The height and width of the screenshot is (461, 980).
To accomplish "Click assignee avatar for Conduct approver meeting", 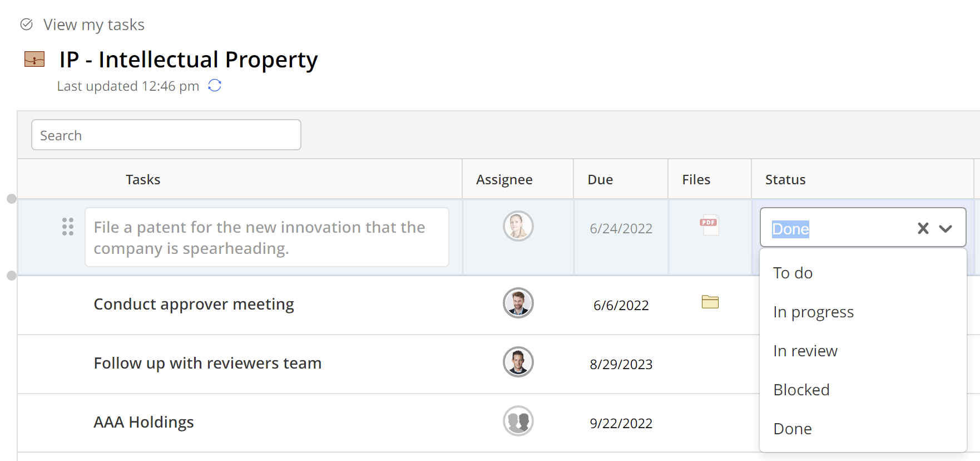I will (518, 303).
